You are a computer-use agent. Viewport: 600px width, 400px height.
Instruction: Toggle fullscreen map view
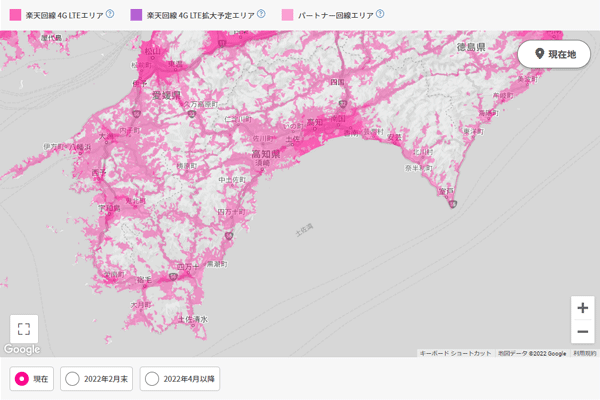pos(24,329)
